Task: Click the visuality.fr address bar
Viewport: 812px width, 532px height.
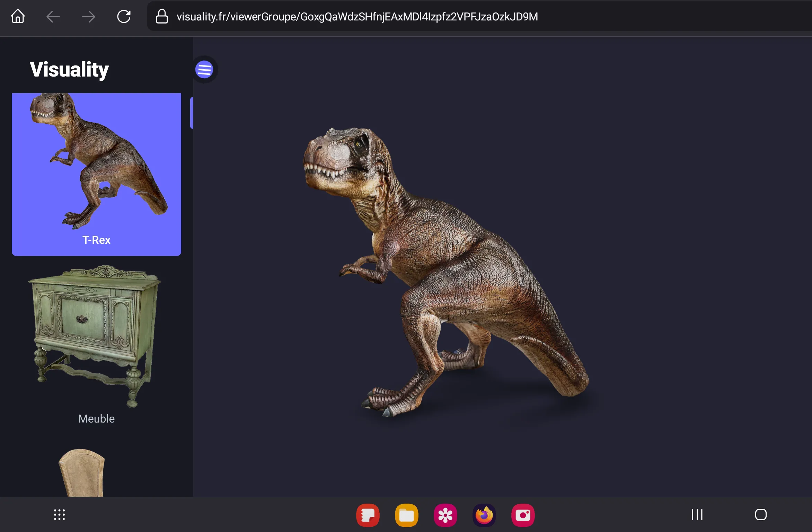Action: click(x=357, y=16)
